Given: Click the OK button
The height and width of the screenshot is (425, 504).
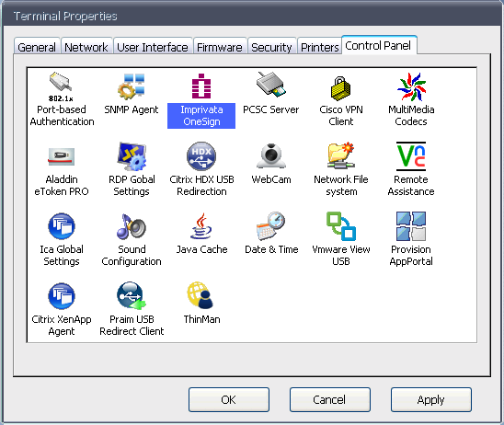Looking at the screenshot, I should 228,399.
